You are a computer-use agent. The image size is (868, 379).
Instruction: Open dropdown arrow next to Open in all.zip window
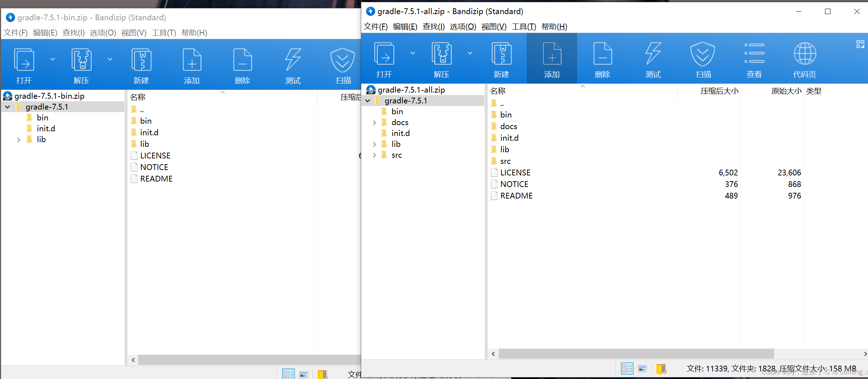413,53
